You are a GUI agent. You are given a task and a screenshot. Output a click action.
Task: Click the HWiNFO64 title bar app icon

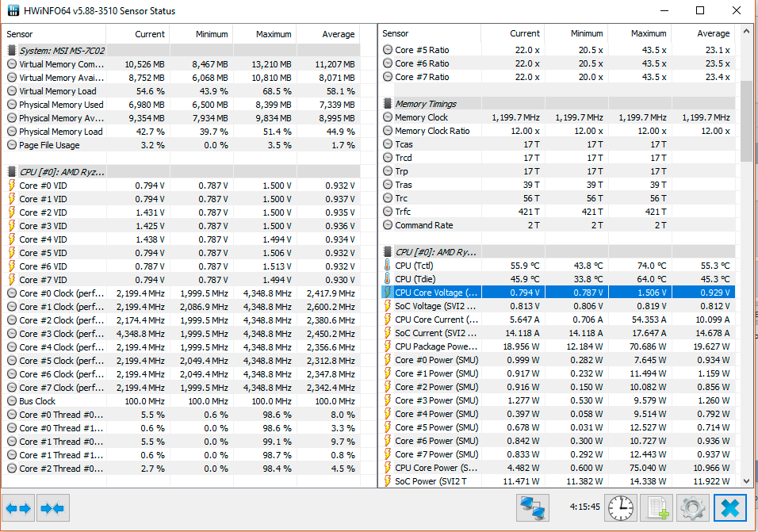coord(13,10)
